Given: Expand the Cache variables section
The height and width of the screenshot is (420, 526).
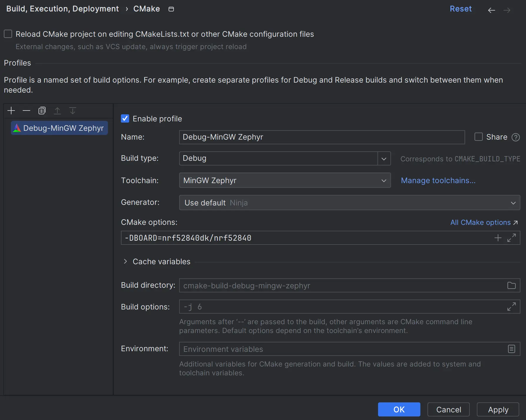Looking at the screenshot, I should click(x=126, y=262).
